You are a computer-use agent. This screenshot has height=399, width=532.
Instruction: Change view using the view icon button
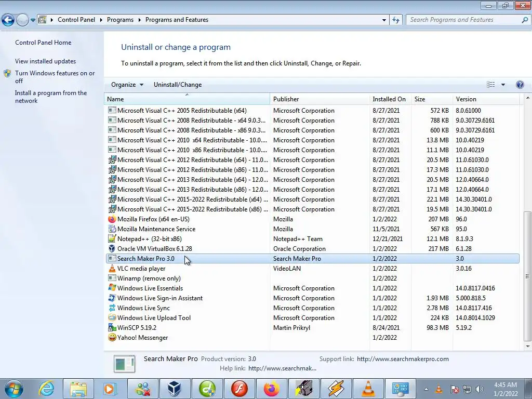(490, 85)
